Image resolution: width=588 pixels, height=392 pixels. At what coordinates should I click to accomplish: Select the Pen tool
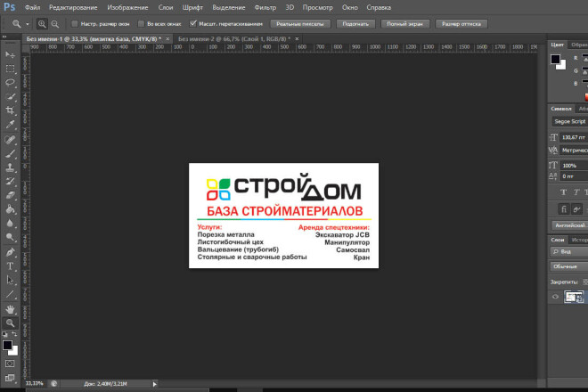10,252
